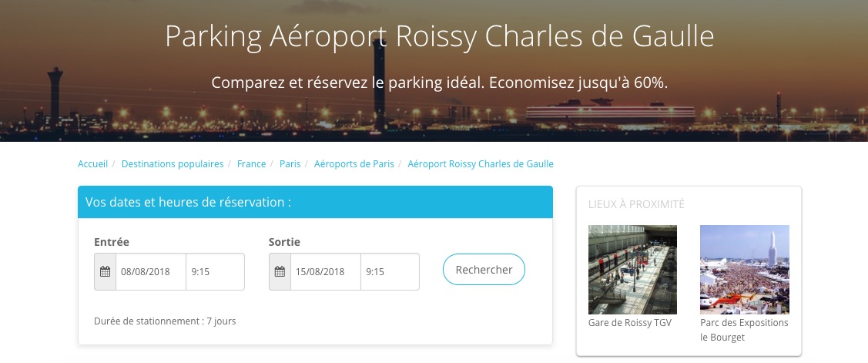
Task: Open the Gare de Roissy TGV photo
Action: (x=632, y=269)
